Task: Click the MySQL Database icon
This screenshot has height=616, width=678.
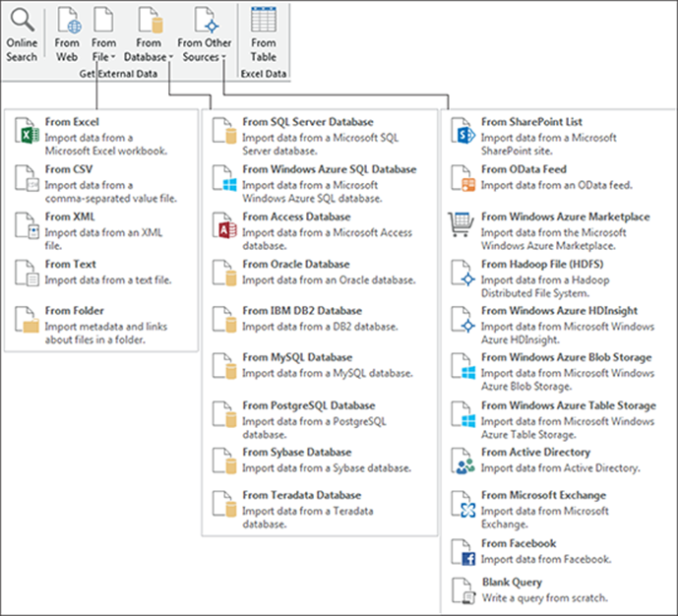Action: (224, 367)
